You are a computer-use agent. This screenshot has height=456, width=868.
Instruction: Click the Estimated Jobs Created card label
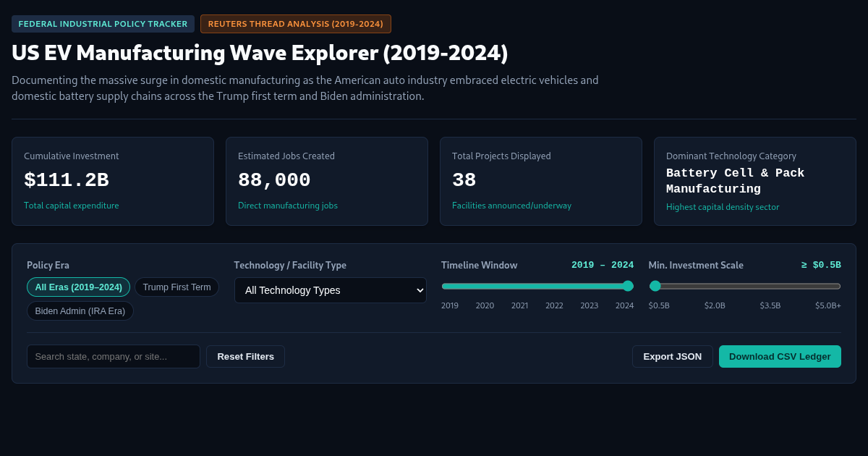286,156
